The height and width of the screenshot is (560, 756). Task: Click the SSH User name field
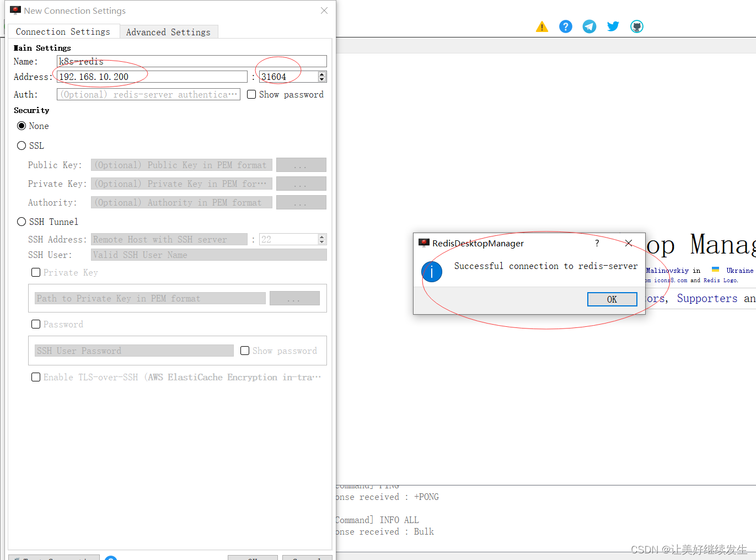(209, 255)
